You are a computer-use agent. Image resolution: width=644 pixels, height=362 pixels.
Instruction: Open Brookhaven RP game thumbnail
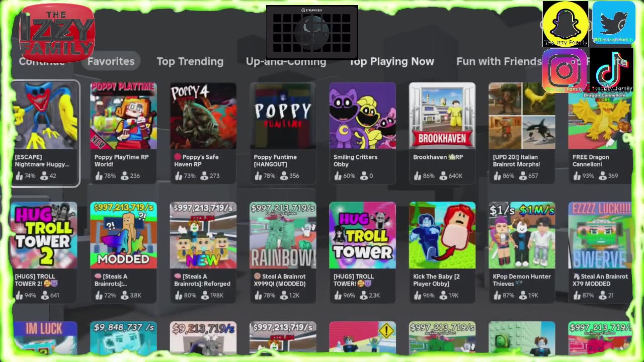(442, 116)
